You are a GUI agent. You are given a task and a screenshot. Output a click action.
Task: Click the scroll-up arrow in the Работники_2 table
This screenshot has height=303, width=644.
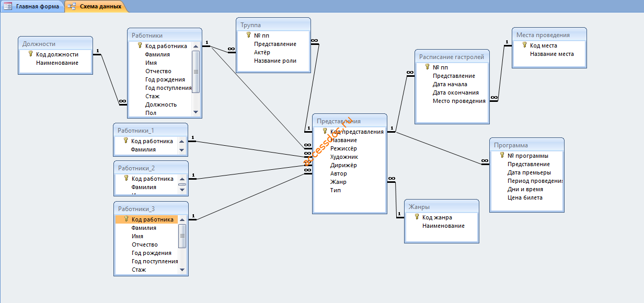point(182,178)
